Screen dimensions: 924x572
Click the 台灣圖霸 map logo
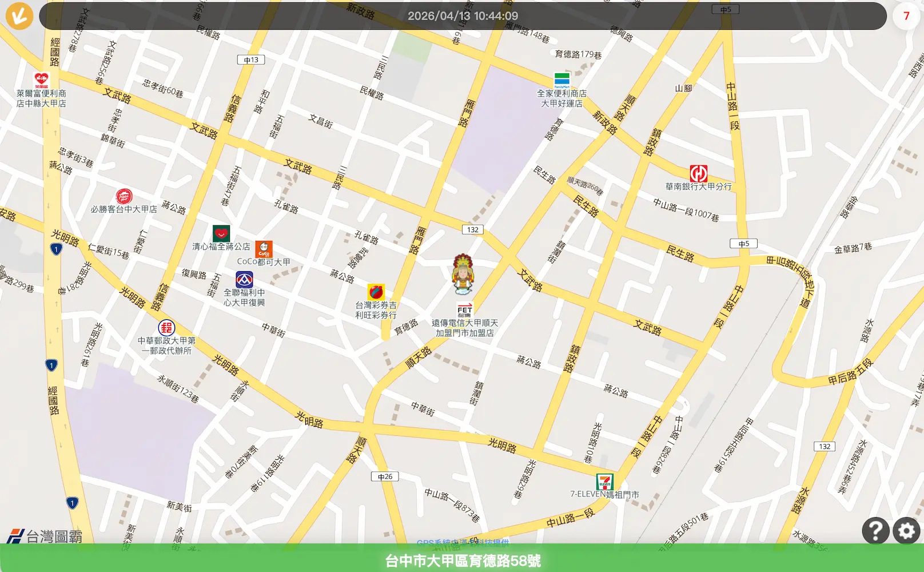click(45, 536)
